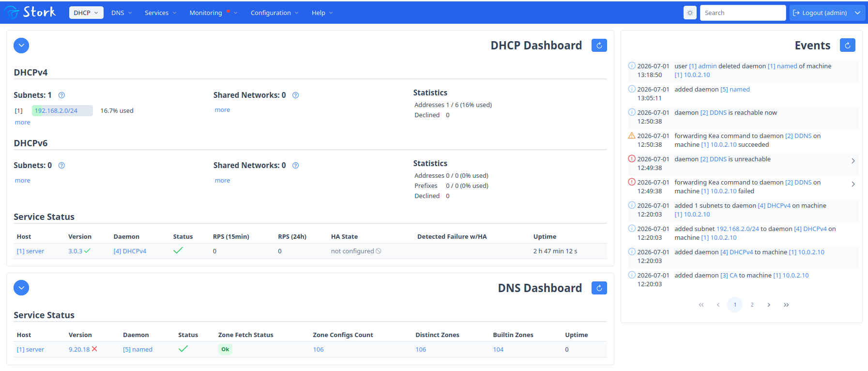Refresh the DHCP Dashboard
Viewport: 868px width, 371px height.
(599, 46)
